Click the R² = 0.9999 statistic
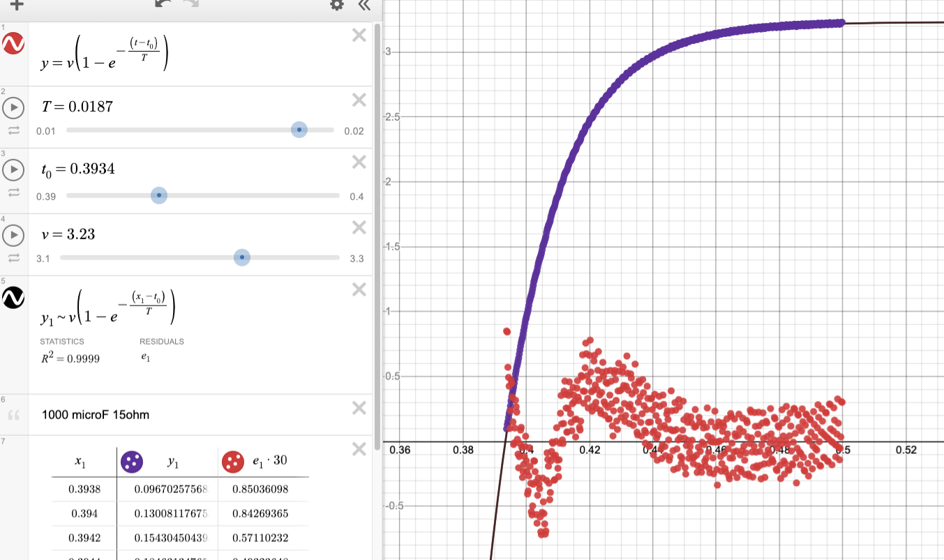 click(70, 358)
